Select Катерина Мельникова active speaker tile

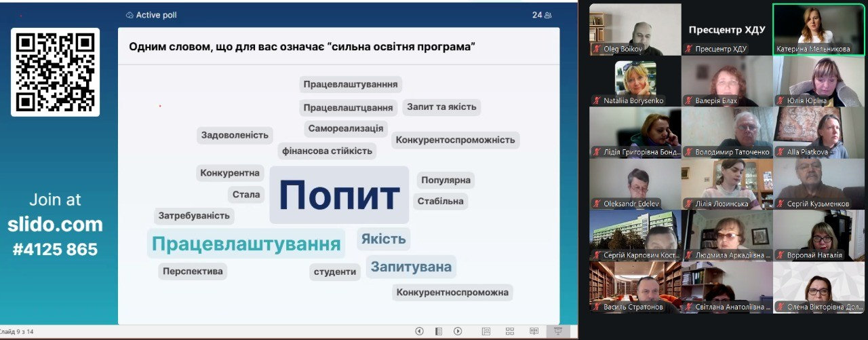[x=819, y=29]
